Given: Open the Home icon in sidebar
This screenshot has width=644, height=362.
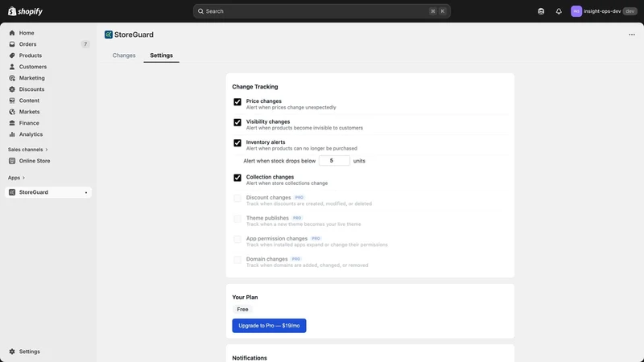Looking at the screenshot, I should tap(12, 33).
